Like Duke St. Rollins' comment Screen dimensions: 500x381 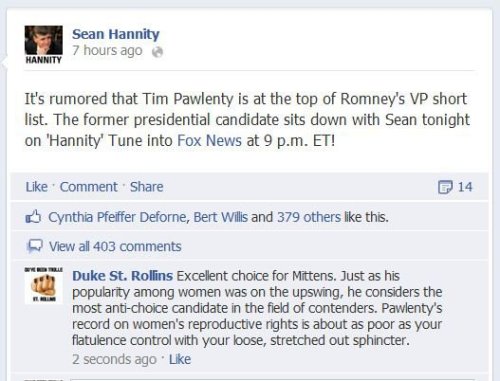point(180,360)
